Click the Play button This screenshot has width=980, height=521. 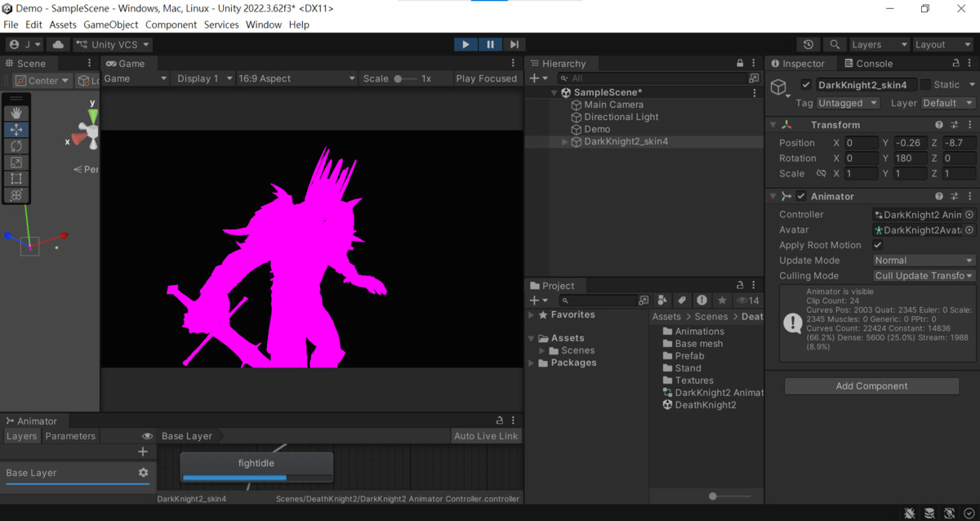pos(466,45)
